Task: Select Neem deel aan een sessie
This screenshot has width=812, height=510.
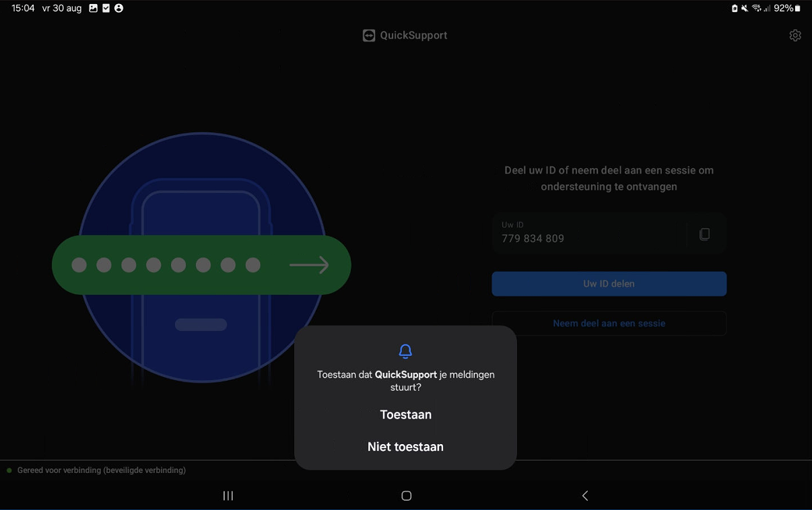Action: click(609, 324)
